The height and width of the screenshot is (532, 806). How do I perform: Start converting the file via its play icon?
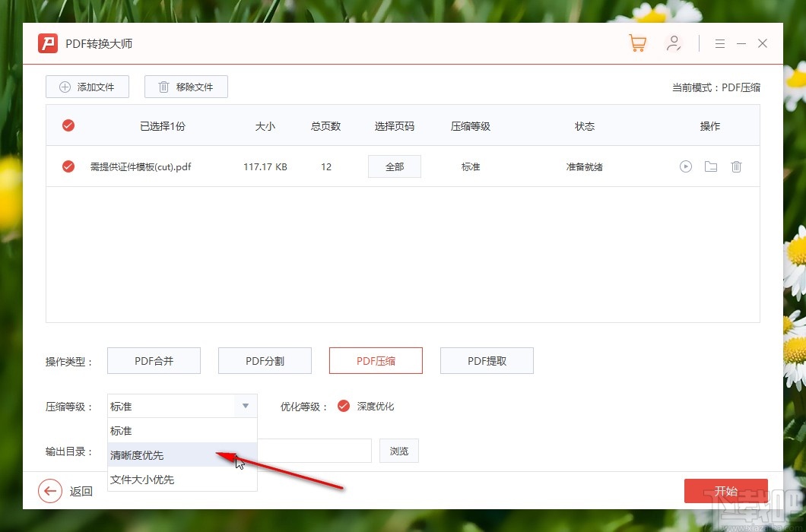685,166
